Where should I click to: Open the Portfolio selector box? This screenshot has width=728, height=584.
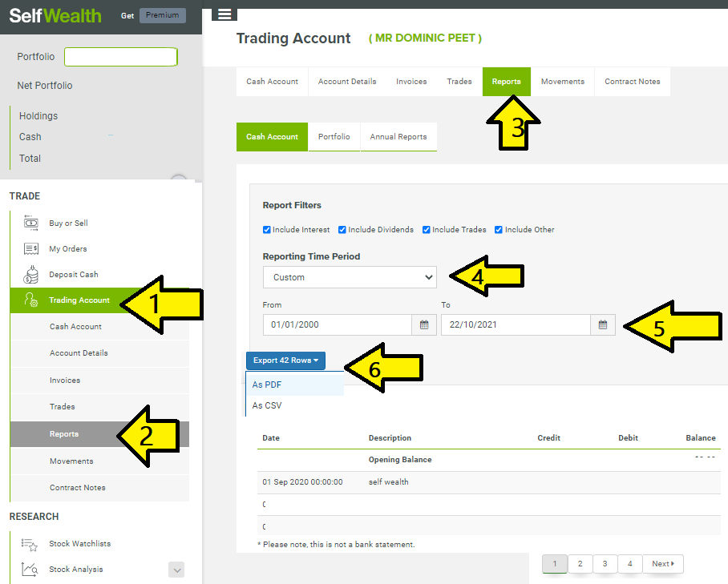pos(121,57)
